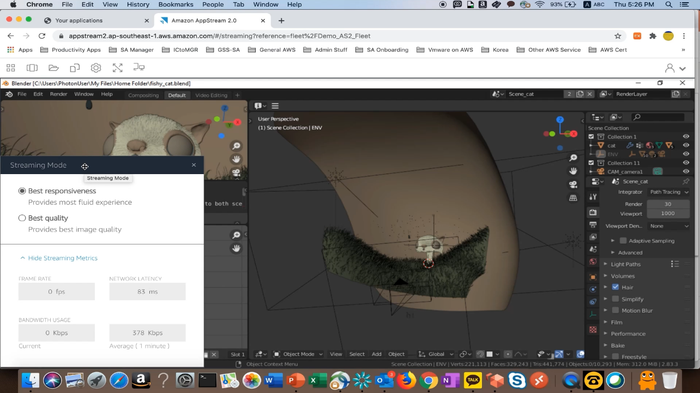
Task: Open the Texture properties checker icon
Action: (593, 330)
